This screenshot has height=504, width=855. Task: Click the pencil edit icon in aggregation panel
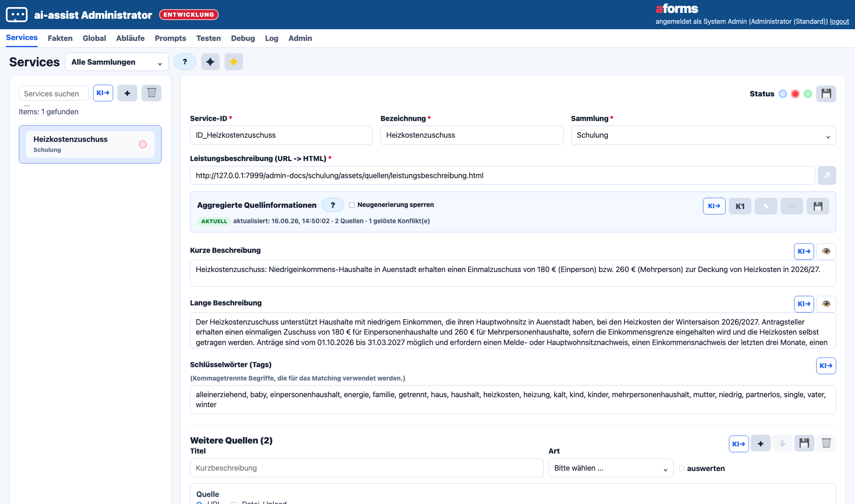pos(766,206)
